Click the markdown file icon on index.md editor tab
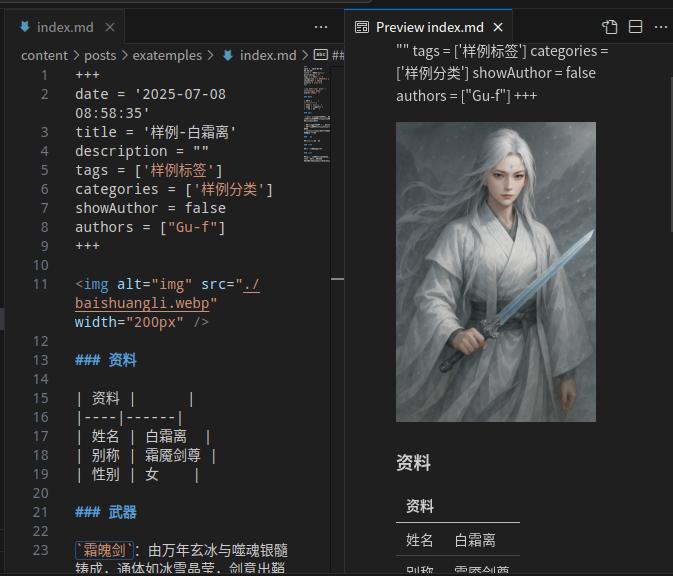Viewport: 673px width, 576px height. coord(25,27)
